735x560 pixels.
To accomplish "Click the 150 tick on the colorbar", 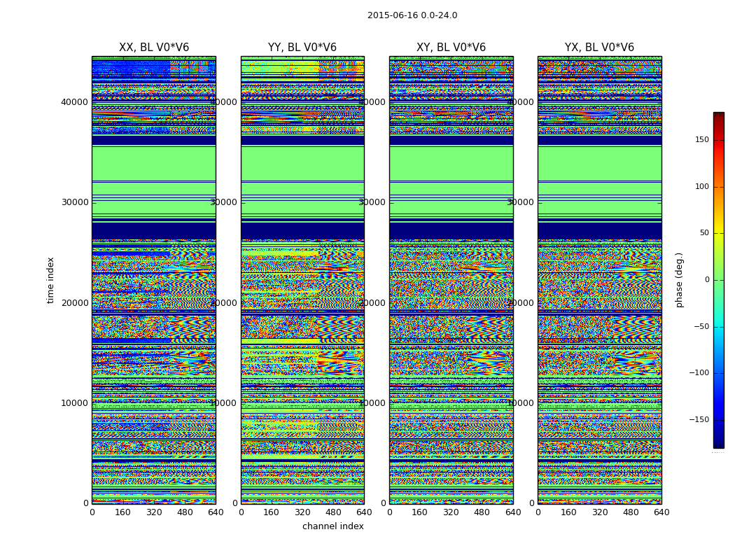I will coord(701,140).
